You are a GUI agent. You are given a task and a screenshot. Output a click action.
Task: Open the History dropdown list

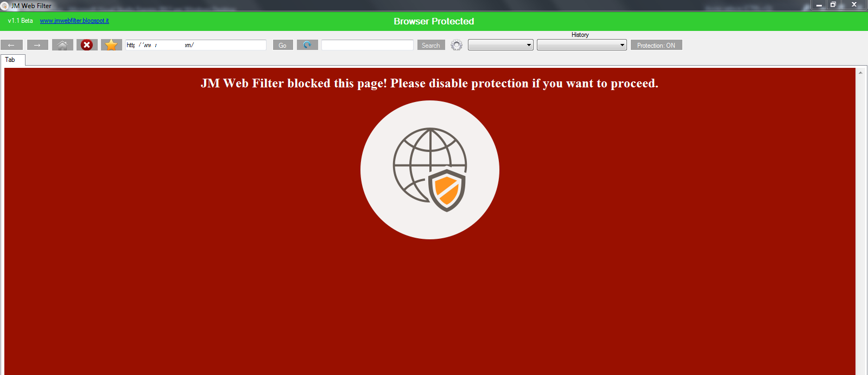pyautogui.click(x=582, y=45)
